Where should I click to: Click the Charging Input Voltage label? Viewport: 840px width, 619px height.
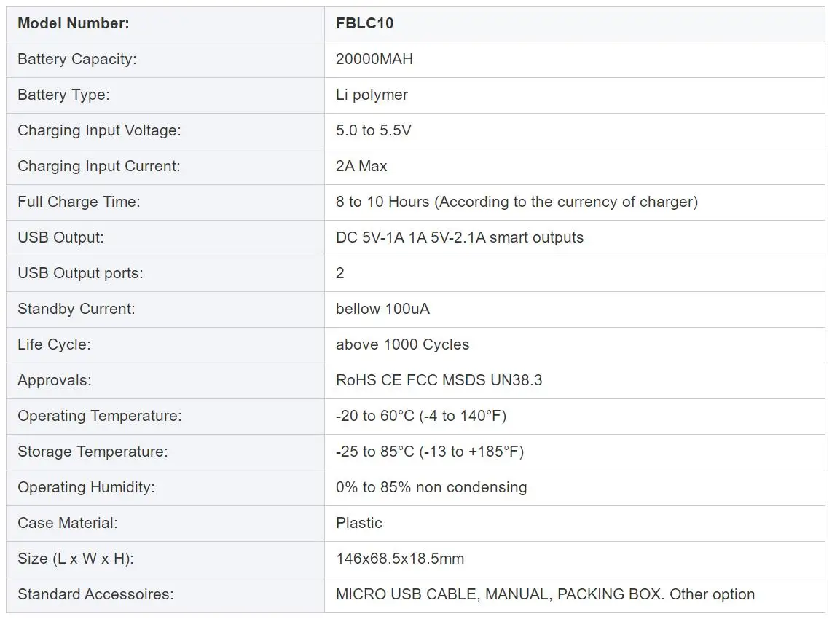tap(100, 130)
